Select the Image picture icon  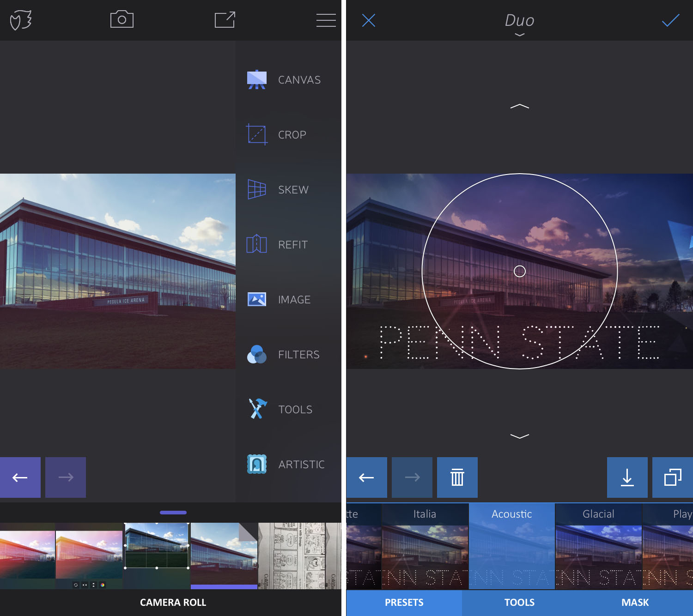[257, 299]
